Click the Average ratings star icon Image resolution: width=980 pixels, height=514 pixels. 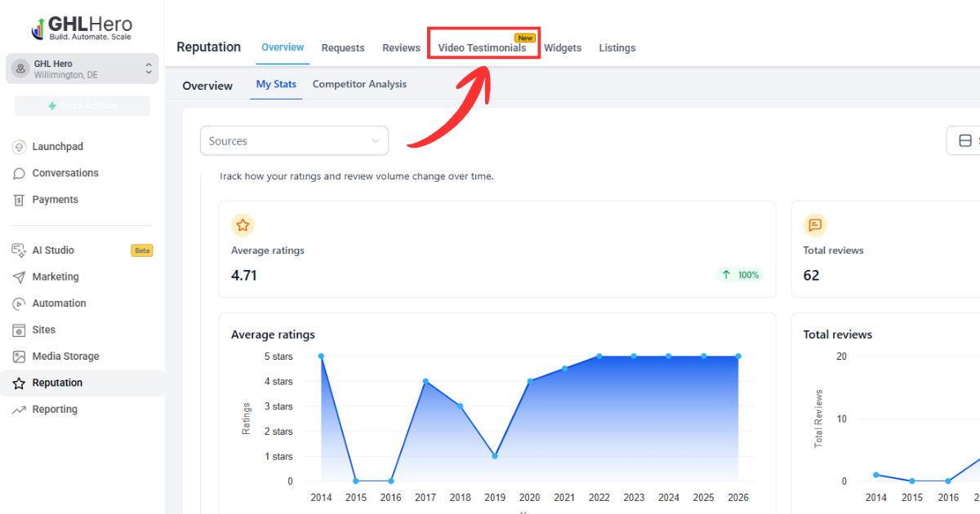coord(242,225)
